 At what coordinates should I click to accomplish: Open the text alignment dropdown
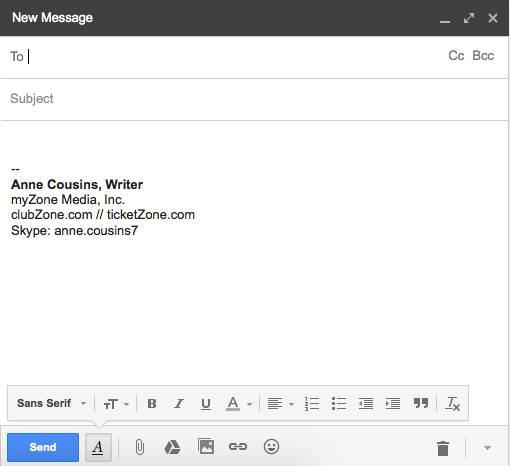[281, 404]
